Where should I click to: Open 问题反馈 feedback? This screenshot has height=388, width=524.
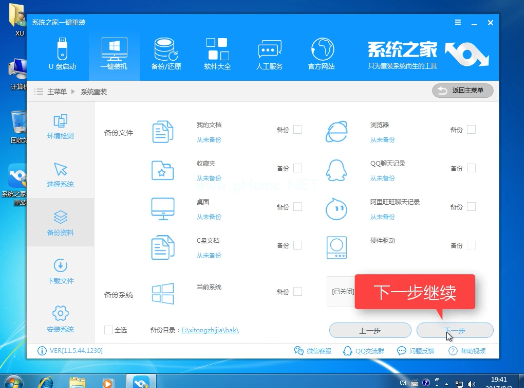(x=415, y=351)
